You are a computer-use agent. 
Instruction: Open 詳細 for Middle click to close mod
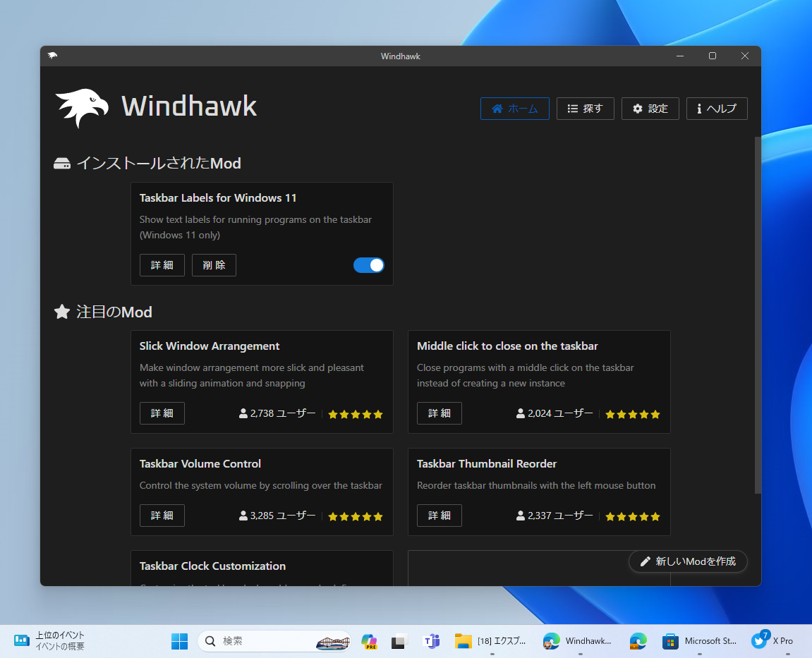439,413
